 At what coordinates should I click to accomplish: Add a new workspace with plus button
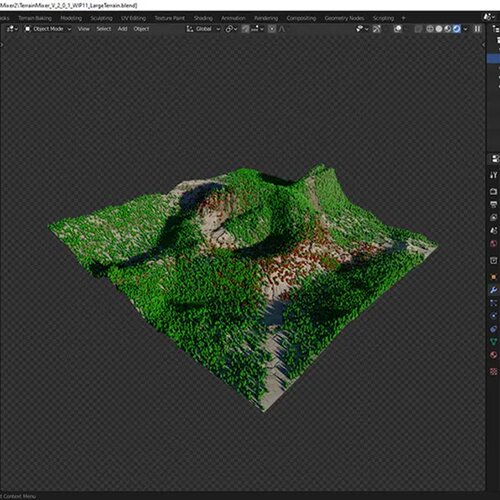[x=403, y=18]
